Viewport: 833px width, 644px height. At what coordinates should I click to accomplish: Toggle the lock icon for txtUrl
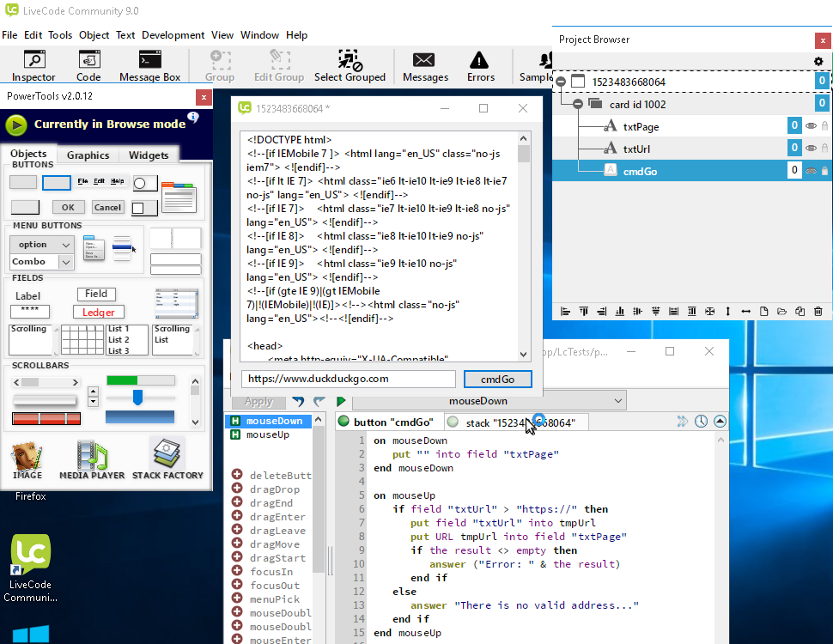point(824,149)
